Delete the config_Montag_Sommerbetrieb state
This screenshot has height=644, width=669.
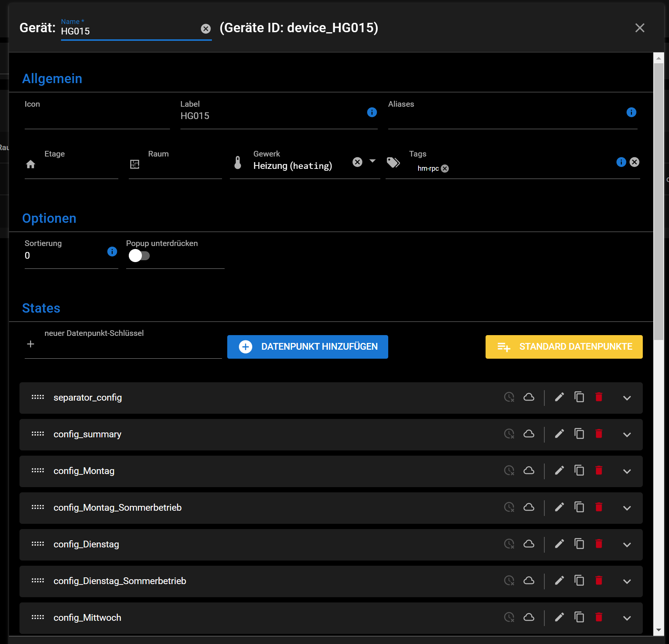[x=599, y=507]
